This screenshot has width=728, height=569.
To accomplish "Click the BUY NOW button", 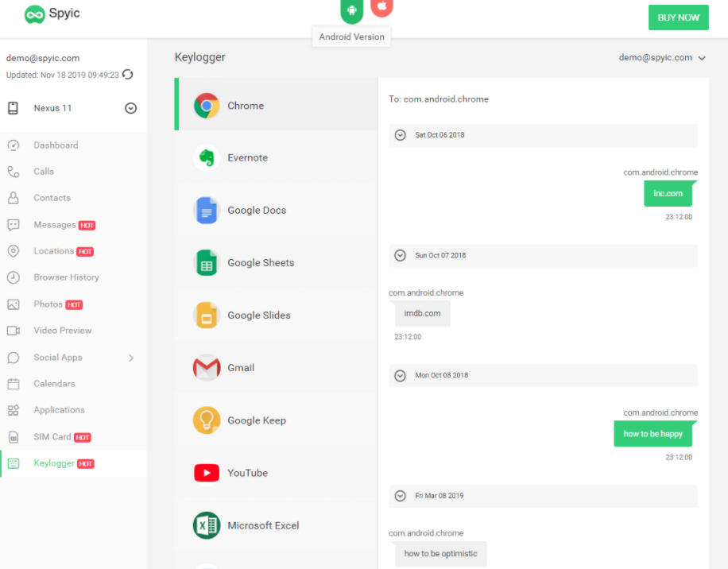I will coord(678,17).
